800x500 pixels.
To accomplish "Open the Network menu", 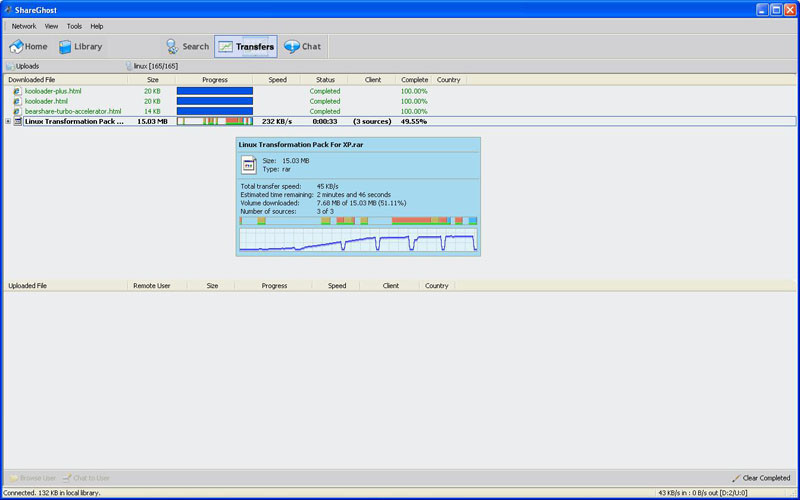I will (23, 26).
